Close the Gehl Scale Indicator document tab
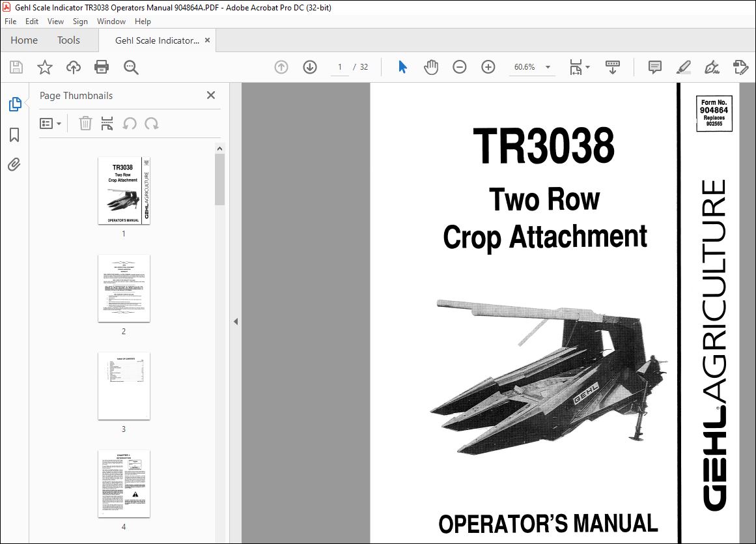 click(x=207, y=40)
